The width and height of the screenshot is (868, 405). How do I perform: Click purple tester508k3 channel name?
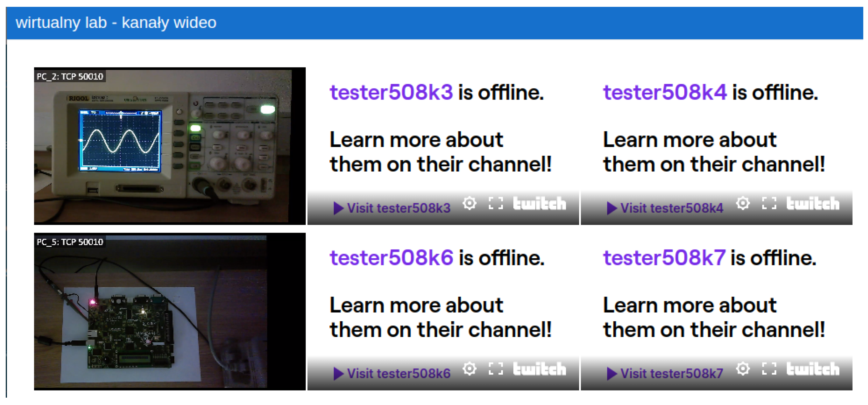pos(391,92)
